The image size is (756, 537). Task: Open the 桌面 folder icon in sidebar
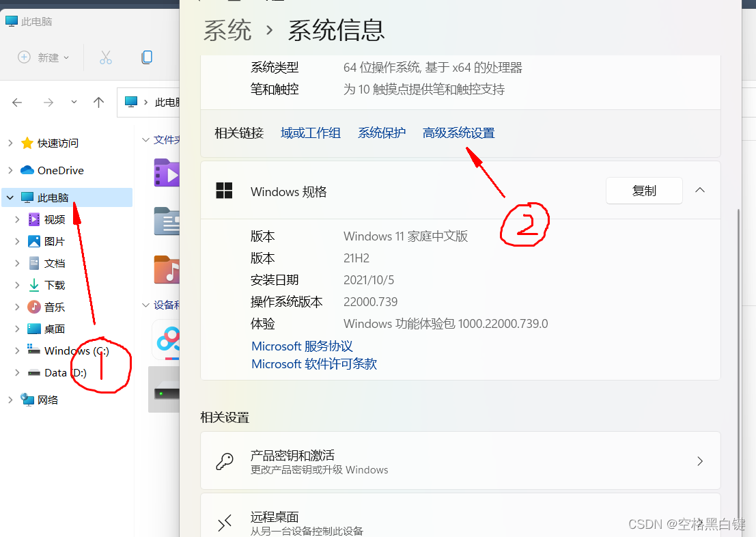(x=34, y=329)
